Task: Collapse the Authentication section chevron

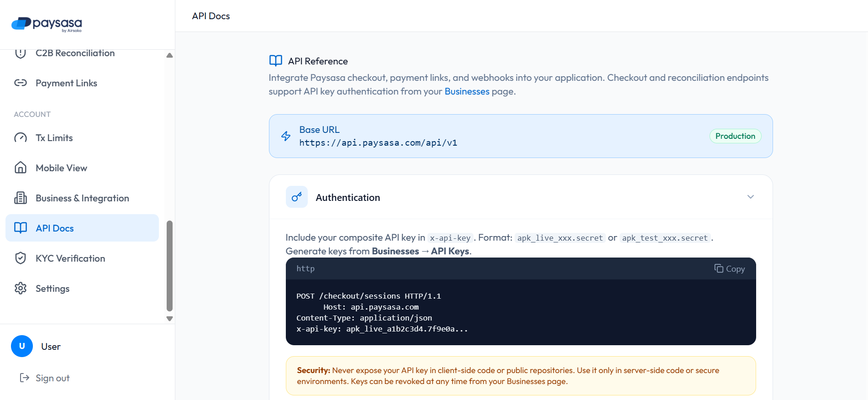Action: click(x=751, y=197)
